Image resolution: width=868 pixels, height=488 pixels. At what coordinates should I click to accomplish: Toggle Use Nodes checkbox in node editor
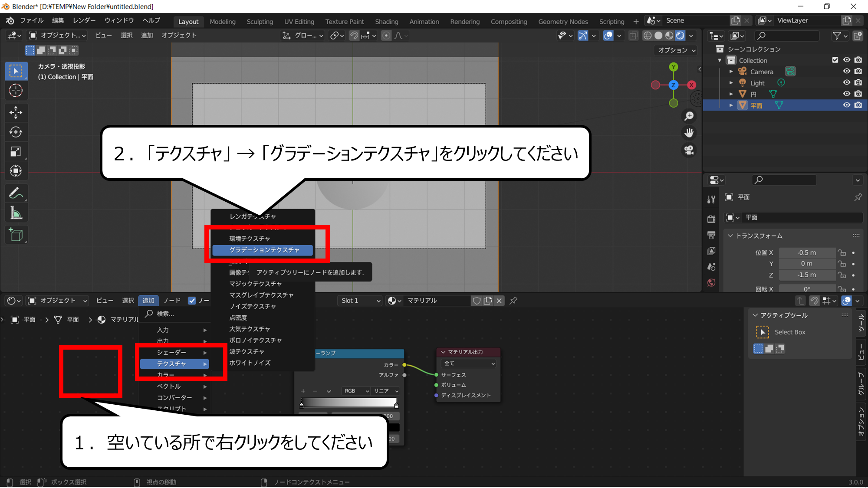(192, 301)
